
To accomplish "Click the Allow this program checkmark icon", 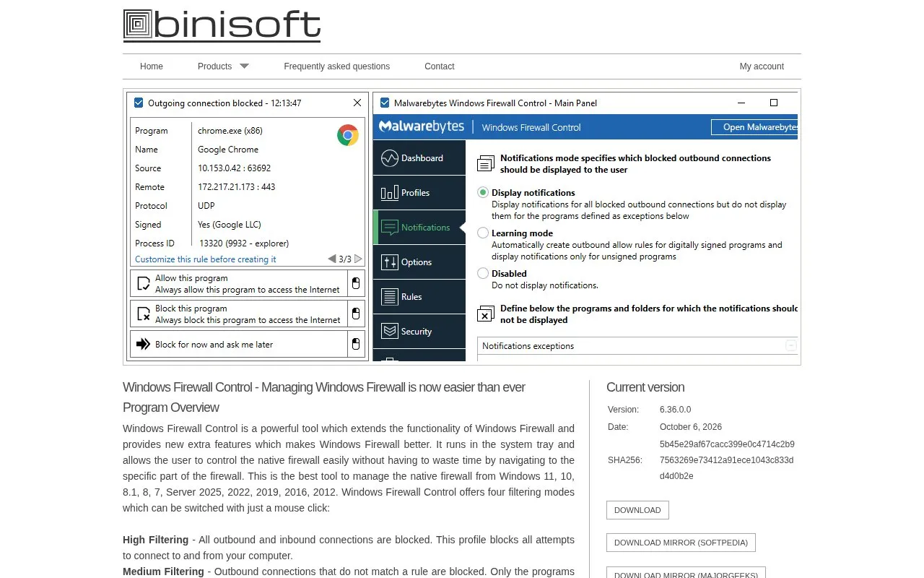I will click(144, 284).
